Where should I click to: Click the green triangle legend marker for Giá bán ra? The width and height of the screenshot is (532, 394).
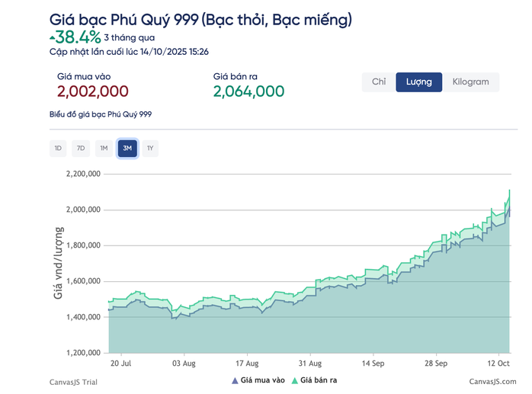(294, 380)
